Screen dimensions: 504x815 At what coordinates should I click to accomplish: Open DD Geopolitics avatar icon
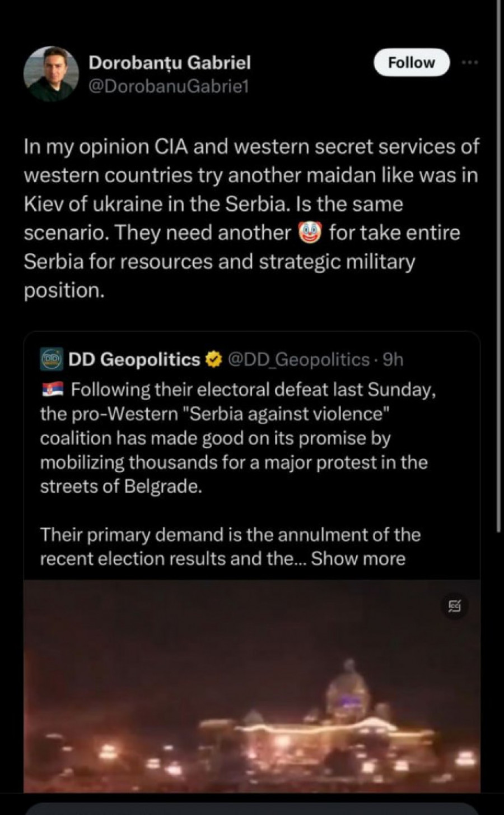tap(52, 359)
